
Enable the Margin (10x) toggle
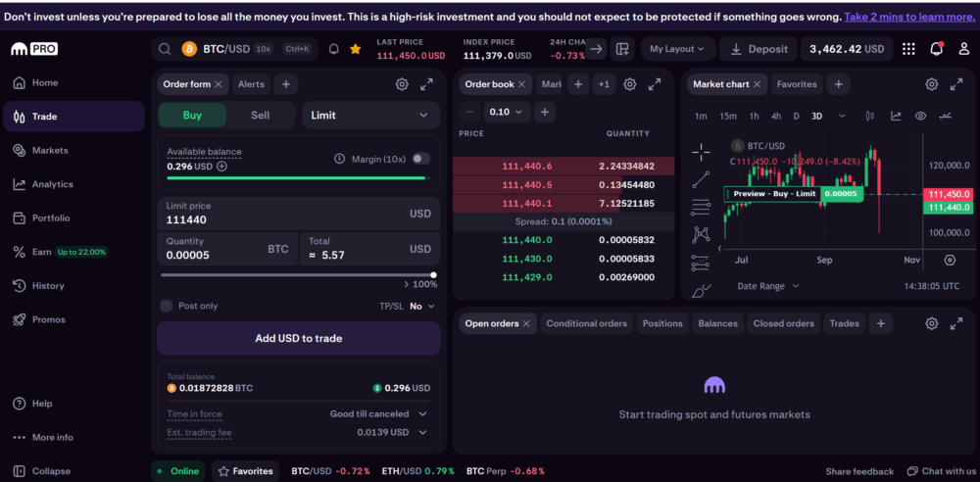coord(420,159)
